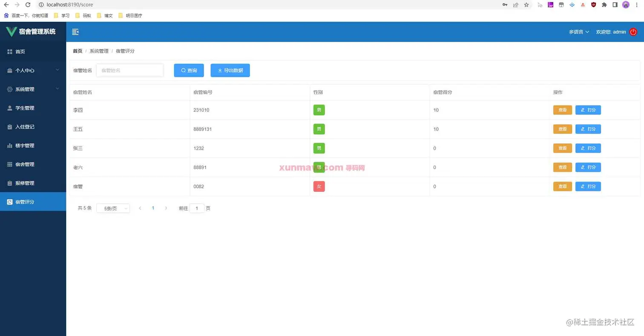Click 查看 for 老六
Viewport: 644px width, 336px height.
[562, 167]
